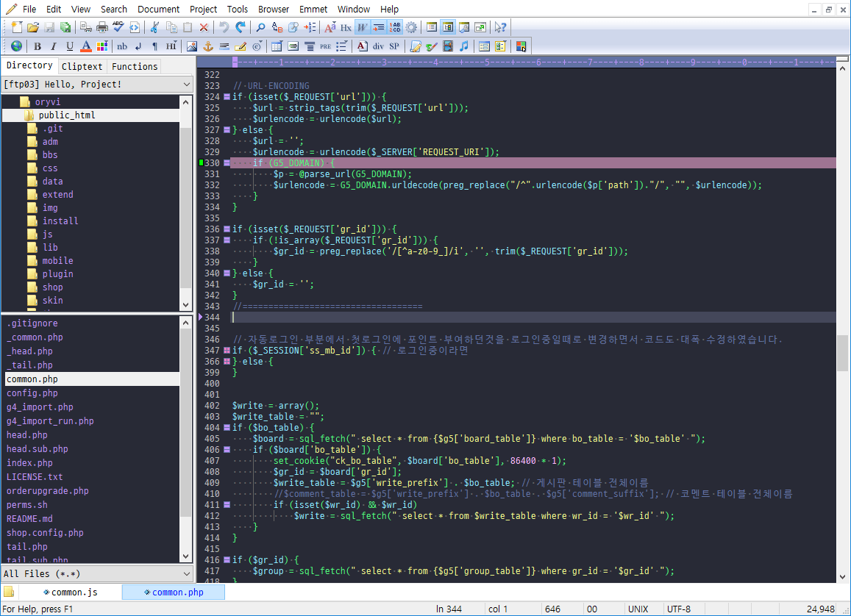Viewport: 851px width, 616px height.
Task: Toggle italic formatting
Action: [52, 46]
